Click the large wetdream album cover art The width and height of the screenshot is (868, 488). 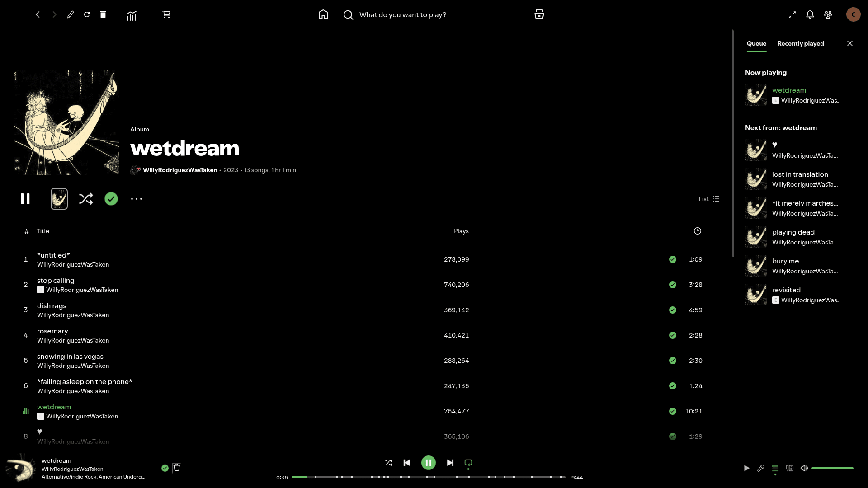point(67,123)
